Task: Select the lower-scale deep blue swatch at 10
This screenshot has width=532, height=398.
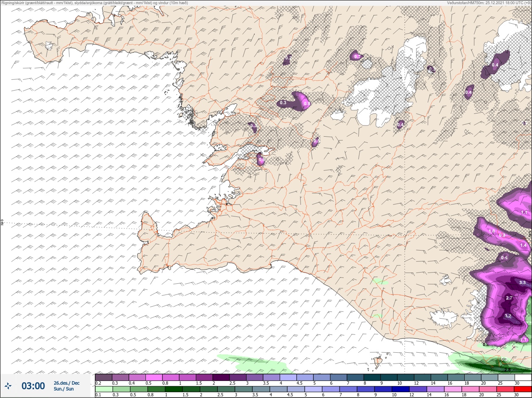Action: pyautogui.click(x=401, y=389)
